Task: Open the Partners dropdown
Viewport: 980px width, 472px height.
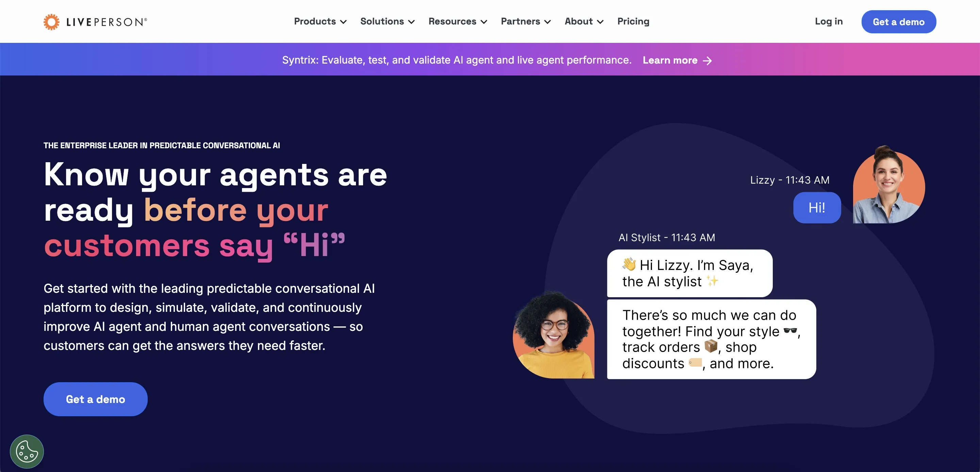Action: pos(525,22)
